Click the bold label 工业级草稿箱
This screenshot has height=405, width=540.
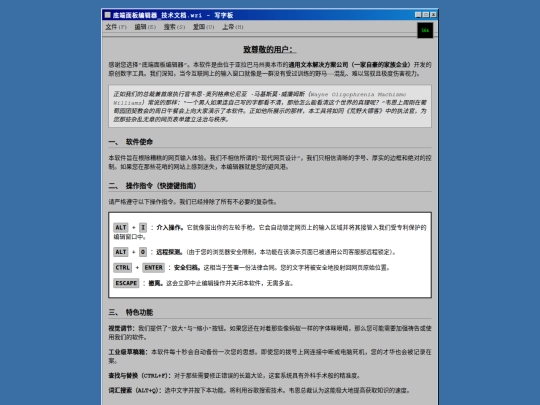tap(128, 352)
